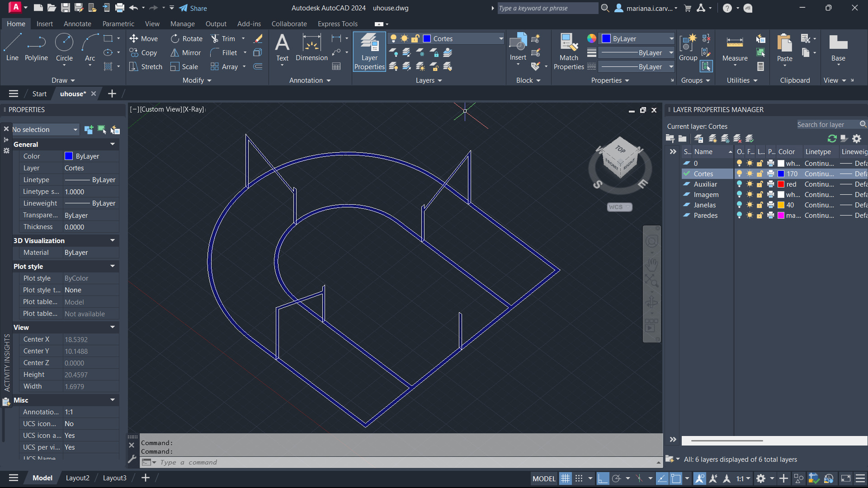Collapse the 3D Visualization properties section
Viewport: 868px width, 488px height.
(113, 240)
